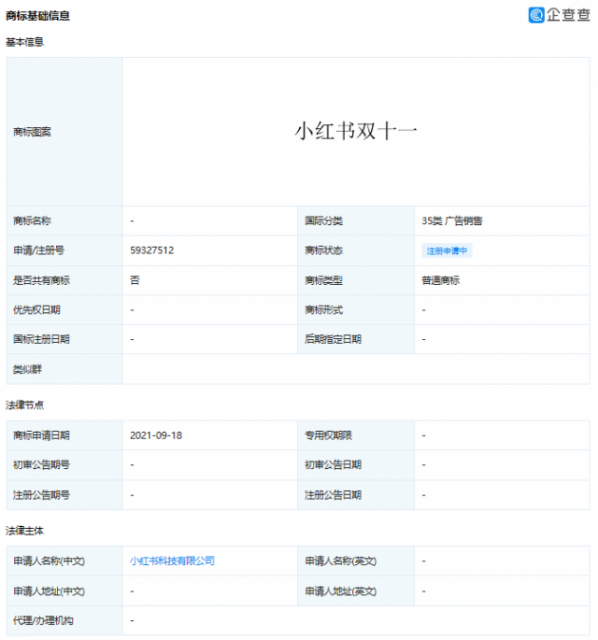Click the 法律主体 section heading
598x640 pixels.
[24, 531]
